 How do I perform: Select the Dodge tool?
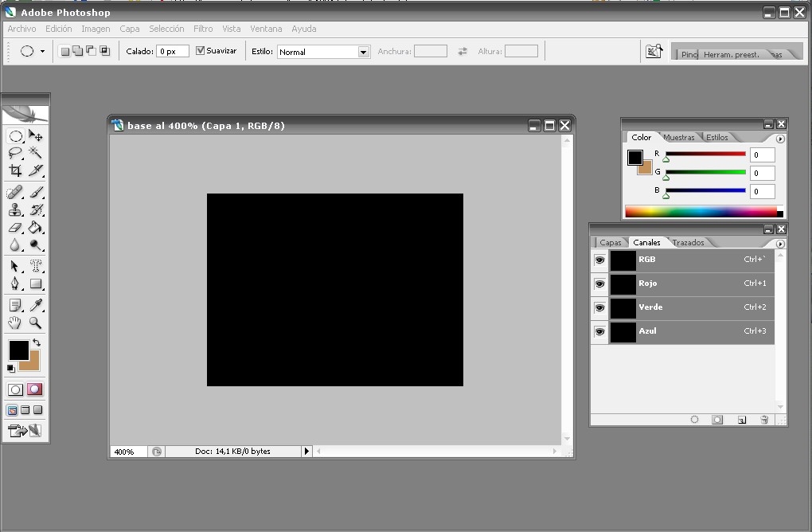point(35,245)
